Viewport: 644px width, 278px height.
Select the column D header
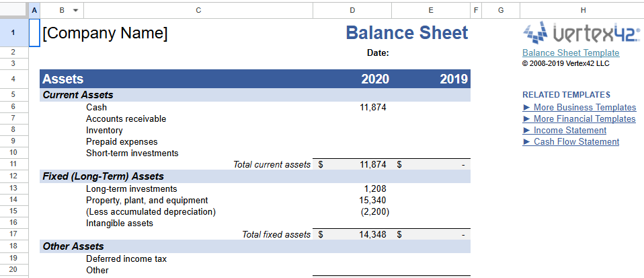352,10
